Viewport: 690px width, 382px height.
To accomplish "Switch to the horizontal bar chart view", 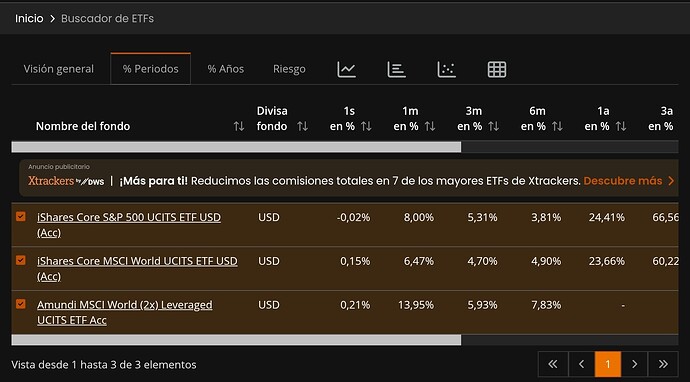I will point(396,70).
